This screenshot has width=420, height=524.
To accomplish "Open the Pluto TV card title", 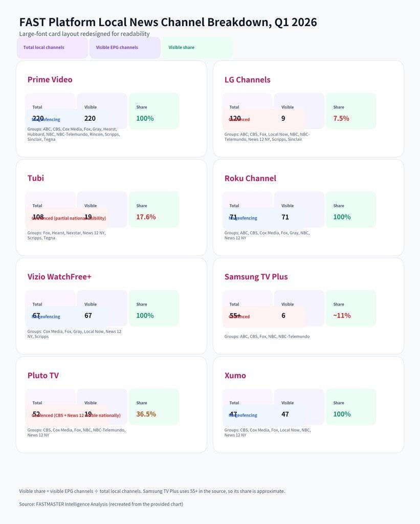I will click(43, 376).
